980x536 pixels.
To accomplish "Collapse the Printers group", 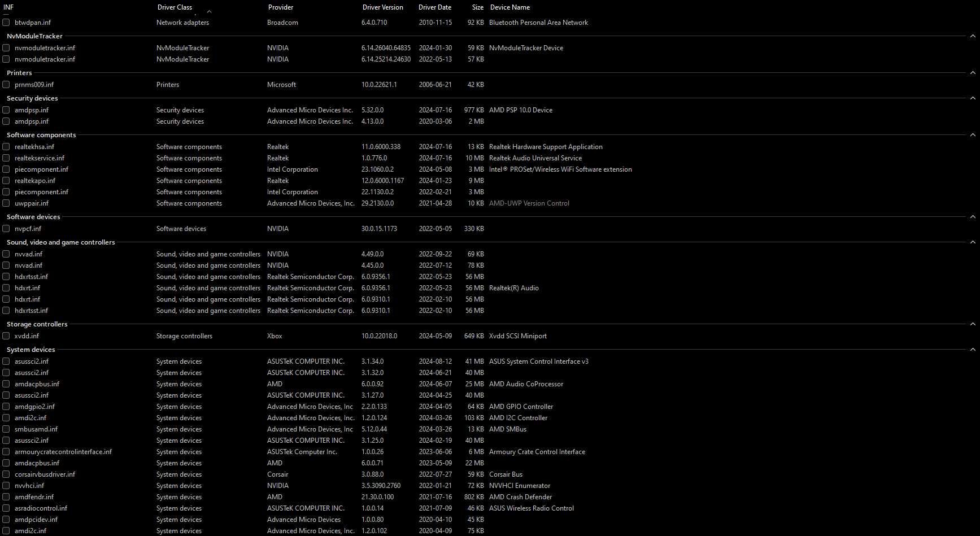I will tap(973, 73).
